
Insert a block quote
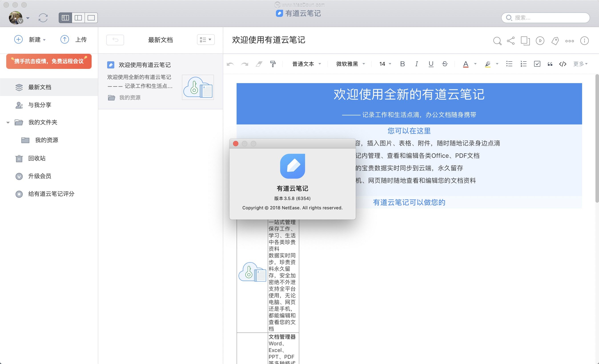pyautogui.click(x=550, y=64)
